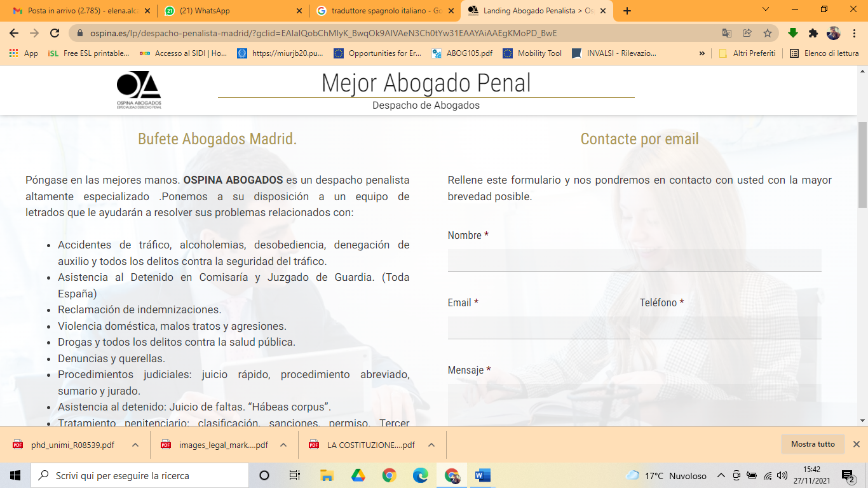Viewport: 868px width, 488px height.
Task: Open the Chrome profile avatar
Action: point(834,33)
